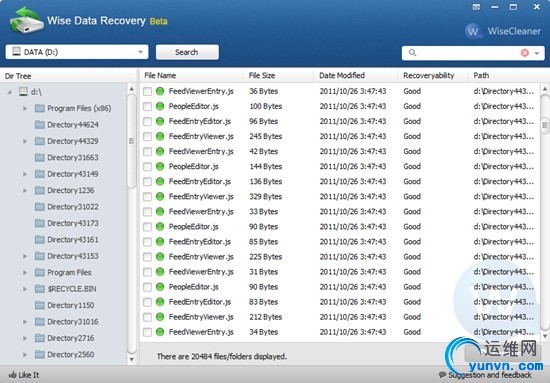Click folder icon for Directory43161
Image resolution: width=550 pixels, height=383 pixels.
40,240
